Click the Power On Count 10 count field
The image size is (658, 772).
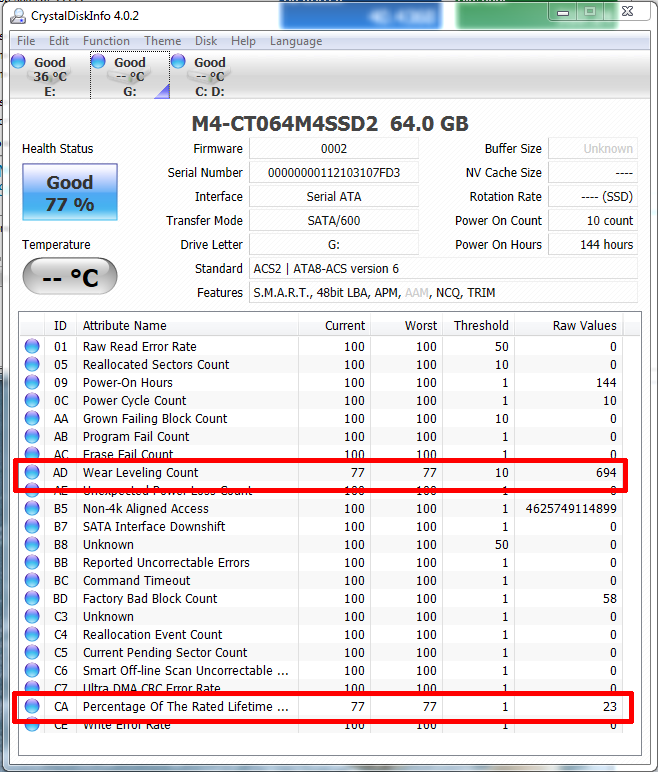[593, 221]
